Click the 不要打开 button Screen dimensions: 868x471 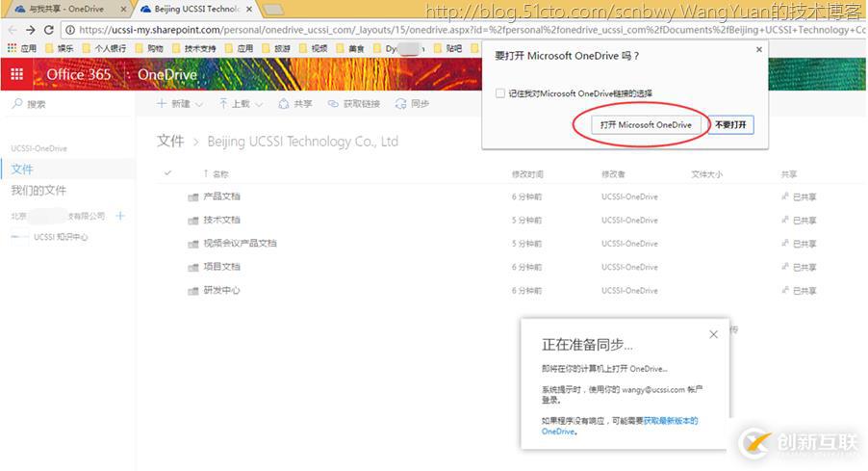[x=730, y=124]
